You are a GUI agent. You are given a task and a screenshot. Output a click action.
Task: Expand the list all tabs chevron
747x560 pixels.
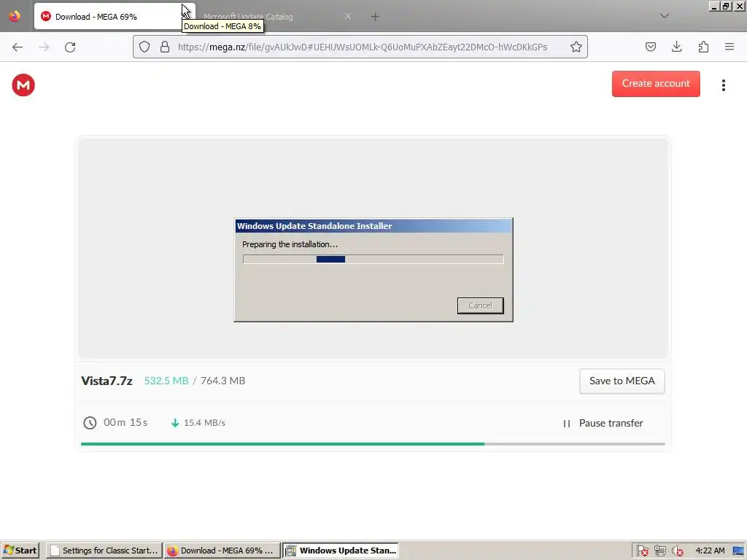click(664, 16)
